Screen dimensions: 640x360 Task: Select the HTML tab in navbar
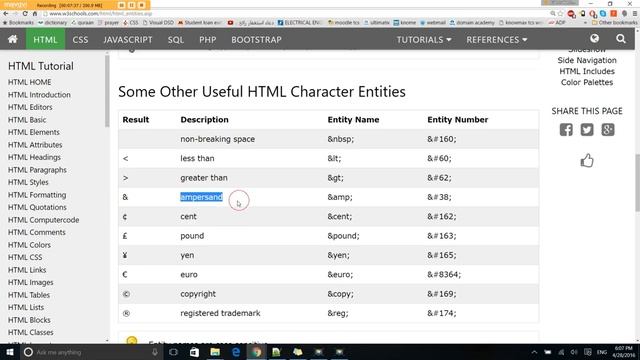pos(45,40)
